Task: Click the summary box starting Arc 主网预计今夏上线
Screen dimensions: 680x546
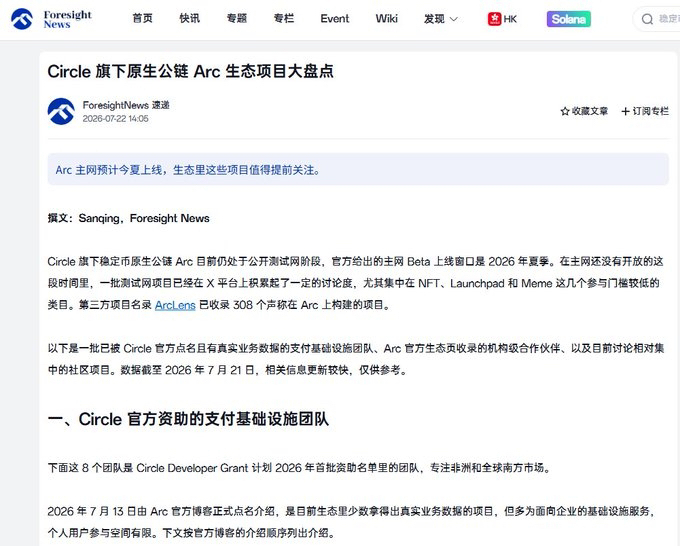Action: tap(358, 170)
